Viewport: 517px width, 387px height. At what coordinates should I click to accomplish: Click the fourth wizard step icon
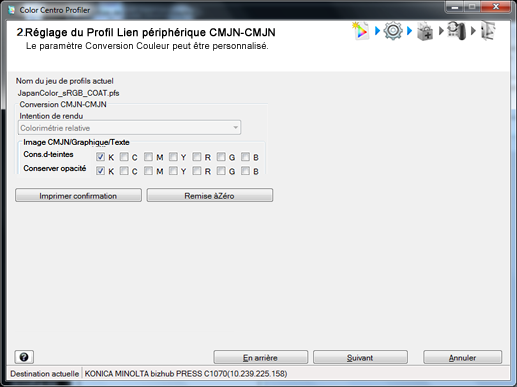click(x=456, y=31)
